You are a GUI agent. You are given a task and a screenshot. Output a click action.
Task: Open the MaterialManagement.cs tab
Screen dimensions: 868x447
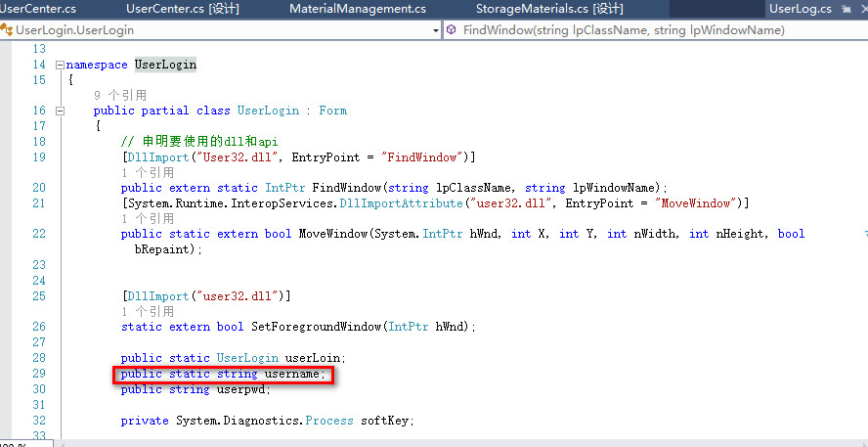358,9
